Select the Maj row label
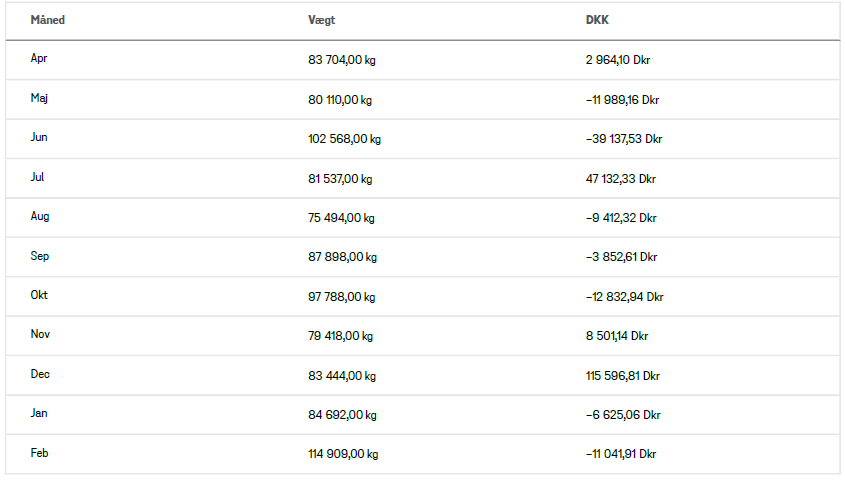Screen dimensions: 845x481 [39, 99]
